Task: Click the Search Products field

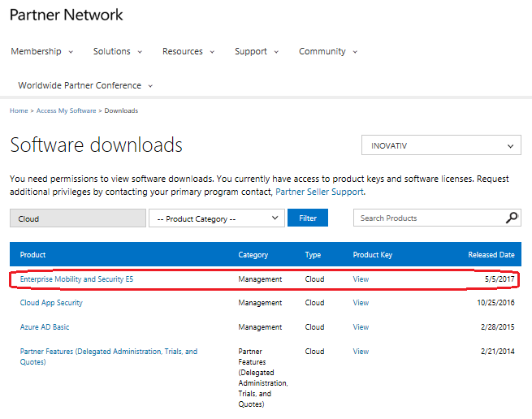Action: (428, 218)
